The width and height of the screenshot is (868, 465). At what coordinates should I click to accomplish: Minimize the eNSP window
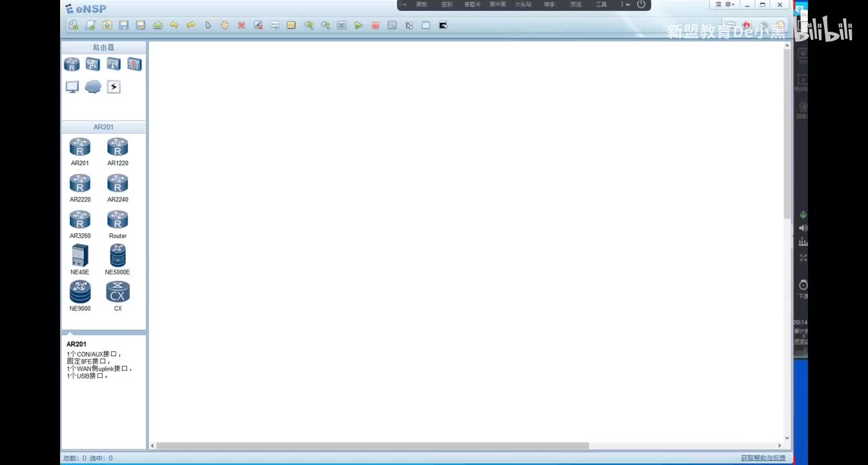[747, 5]
